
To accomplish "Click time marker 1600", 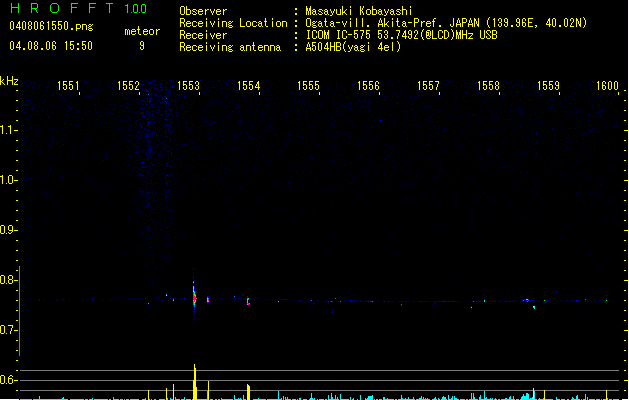I will click(607, 86).
